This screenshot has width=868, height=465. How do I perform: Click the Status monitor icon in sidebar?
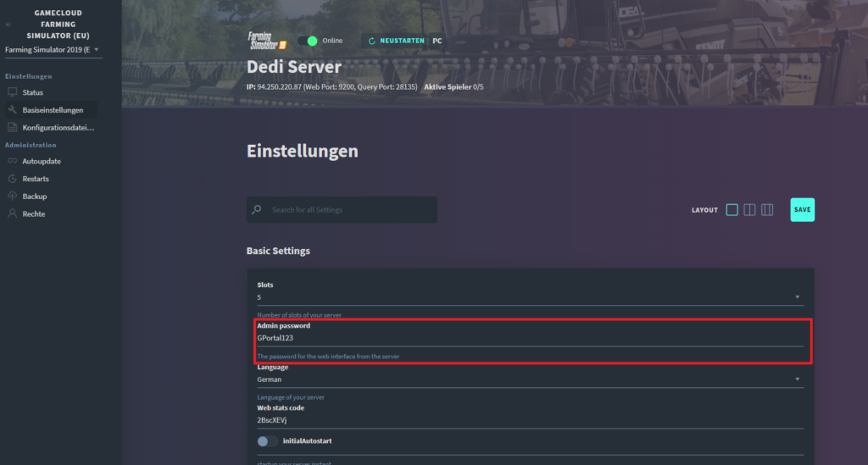pos(12,92)
